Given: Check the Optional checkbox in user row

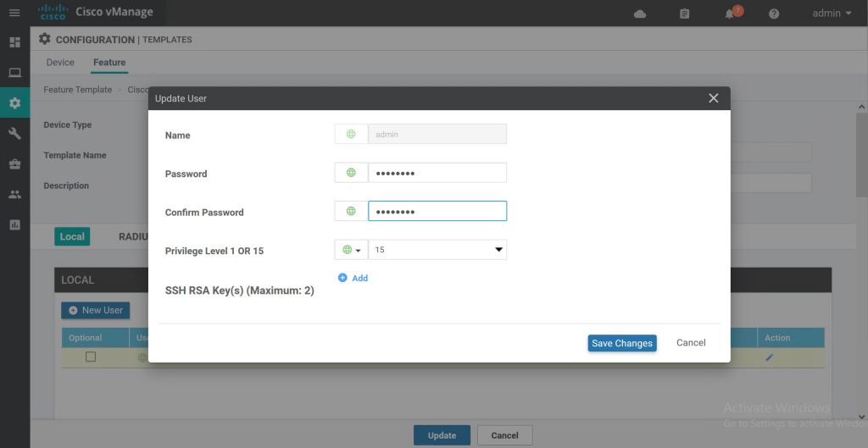Looking at the screenshot, I should [91, 357].
